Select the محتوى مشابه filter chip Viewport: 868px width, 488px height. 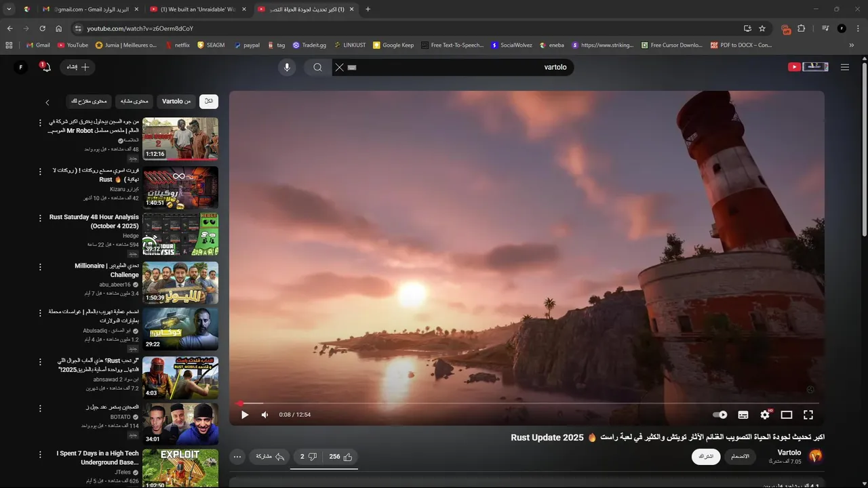pos(134,101)
